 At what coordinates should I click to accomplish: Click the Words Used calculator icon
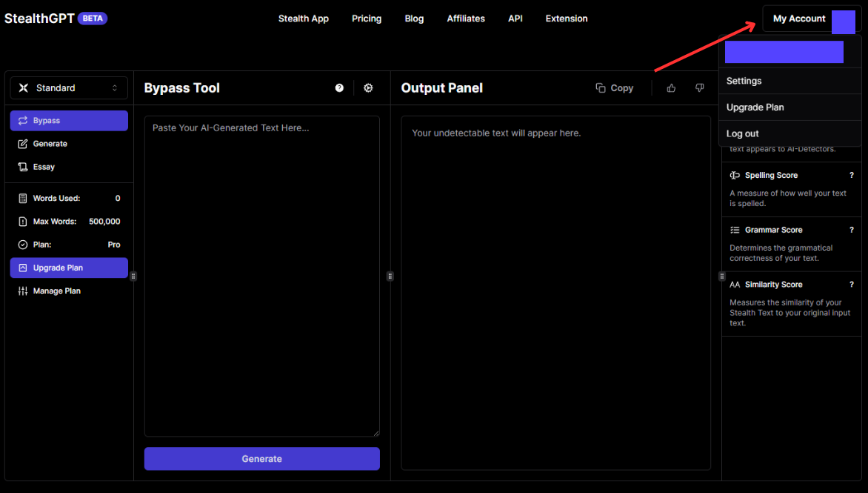click(23, 198)
